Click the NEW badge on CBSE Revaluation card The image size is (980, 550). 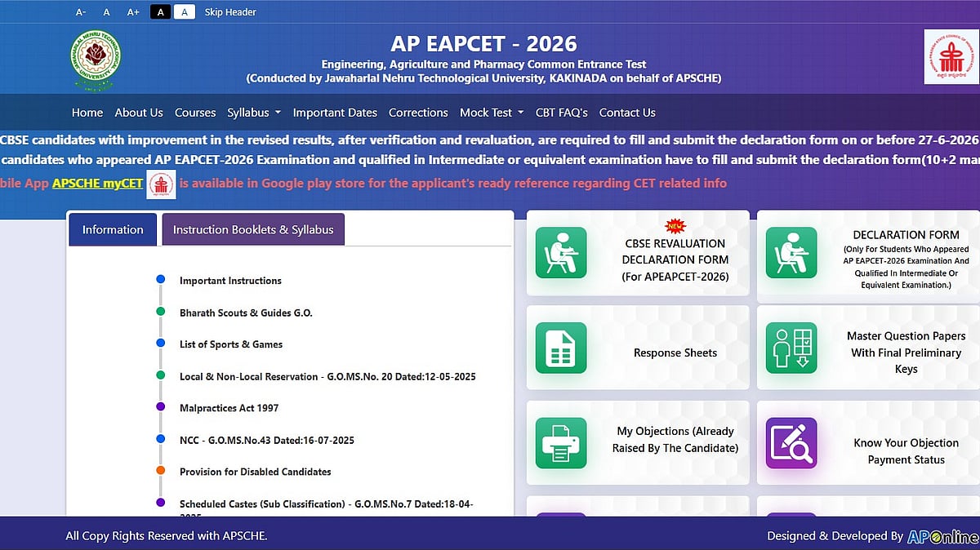point(675,225)
